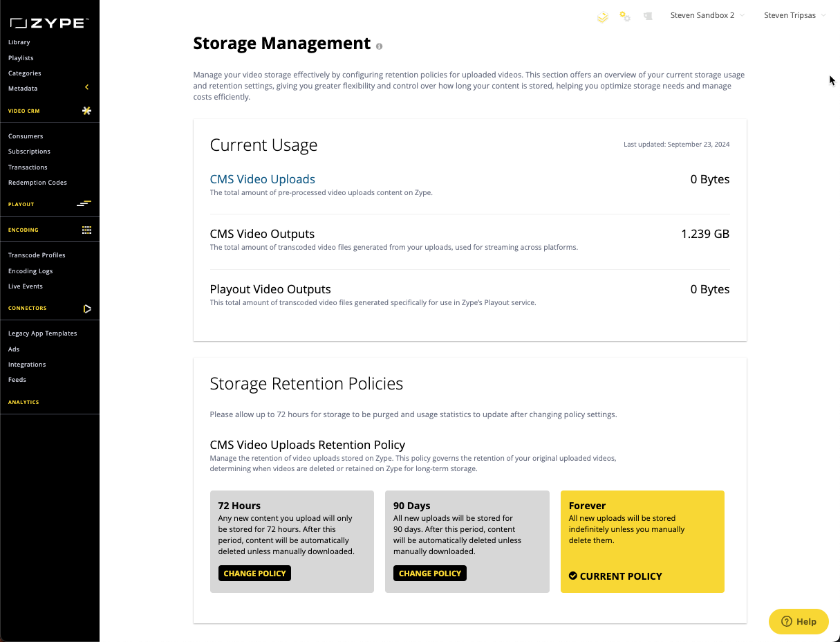
Task: Open Ads in the sidebar
Action: tap(14, 349)
